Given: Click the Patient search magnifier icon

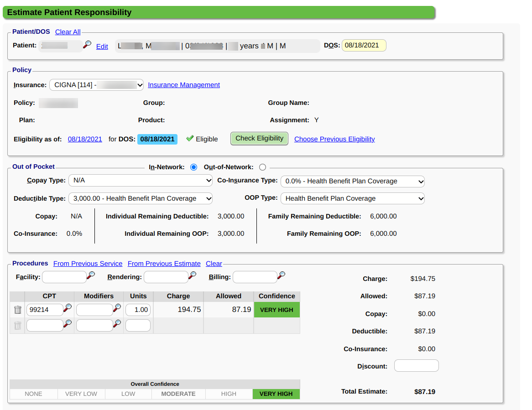Looking at the screenshot, I should pyautogui.click(x=87, y=45).
